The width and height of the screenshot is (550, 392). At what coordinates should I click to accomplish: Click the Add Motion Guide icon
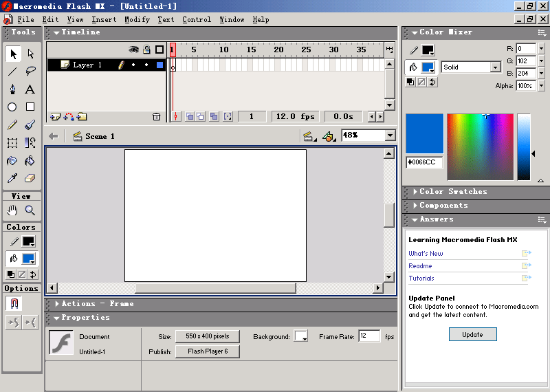[x=69, y=116]
